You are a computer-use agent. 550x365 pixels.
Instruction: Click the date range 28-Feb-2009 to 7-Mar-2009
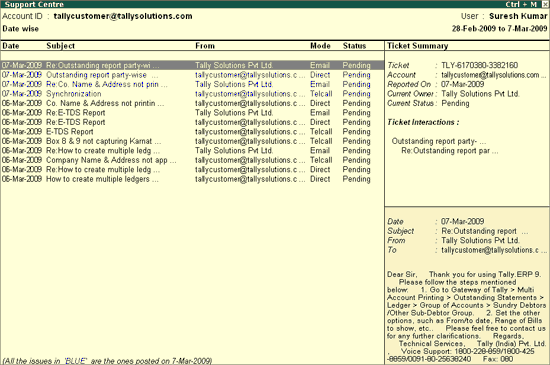499,29
